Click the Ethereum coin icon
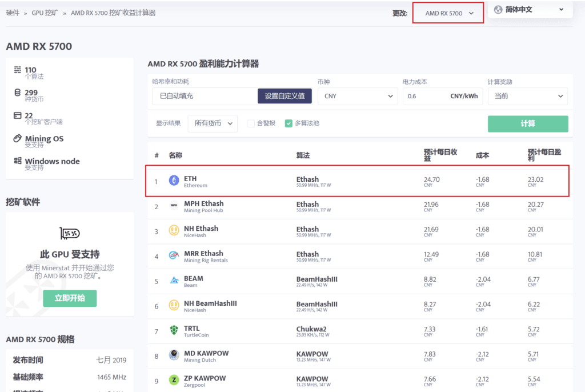 (x=174, y=181)
